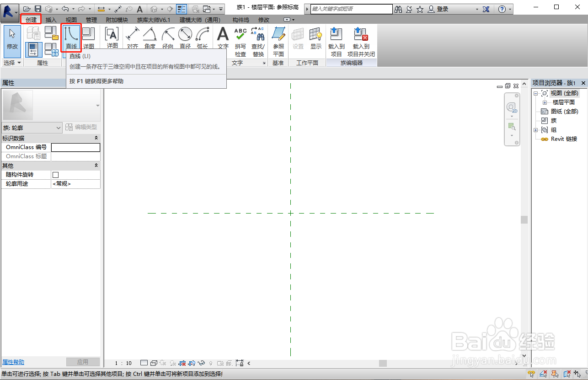588x380 pixels.
Task: Open the 修改 ribbon tab
Action: click(x=264, y=20)
